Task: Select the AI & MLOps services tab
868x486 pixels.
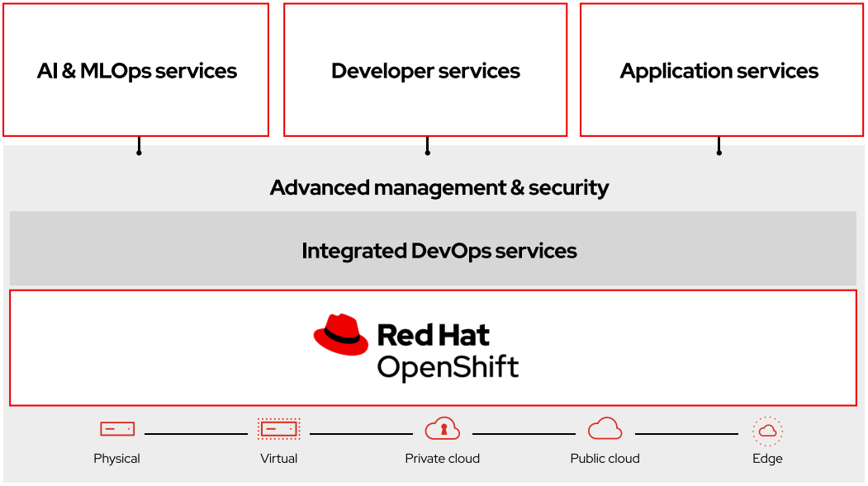Action: point(135,70)
